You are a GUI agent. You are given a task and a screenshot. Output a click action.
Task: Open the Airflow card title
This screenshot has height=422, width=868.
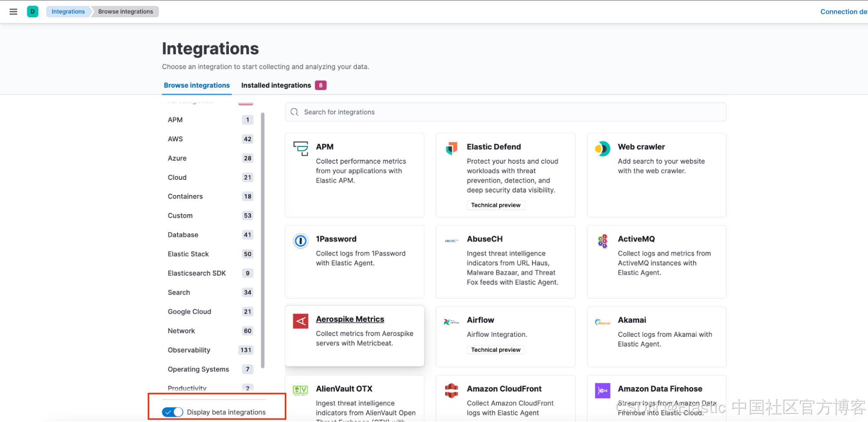[x=480, y=320]
